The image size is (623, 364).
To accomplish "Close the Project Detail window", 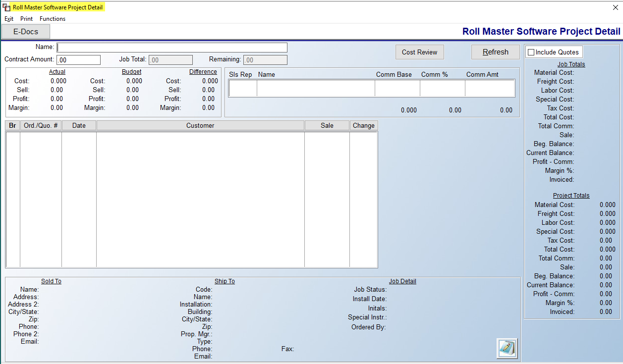I will pos(616,7).
